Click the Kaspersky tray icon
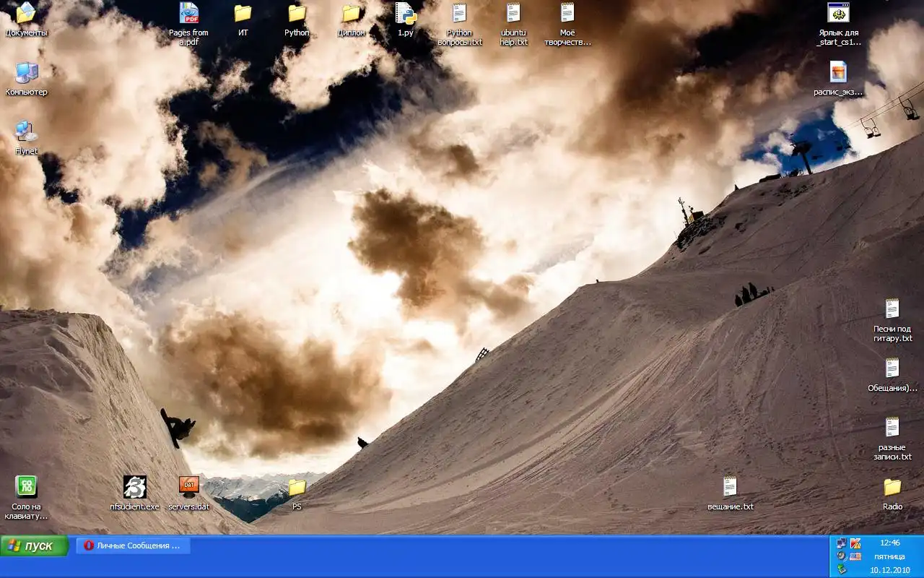Viewport: 924px width, 578px height. (855, 543)
